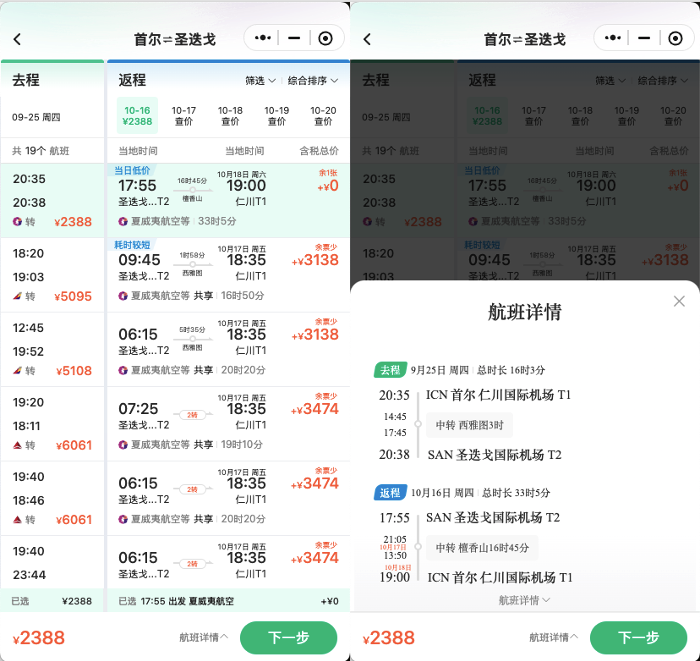Tap 中转 檀香山16时45分 layover chip
The image size is (700, 661).
click(482, 548)
